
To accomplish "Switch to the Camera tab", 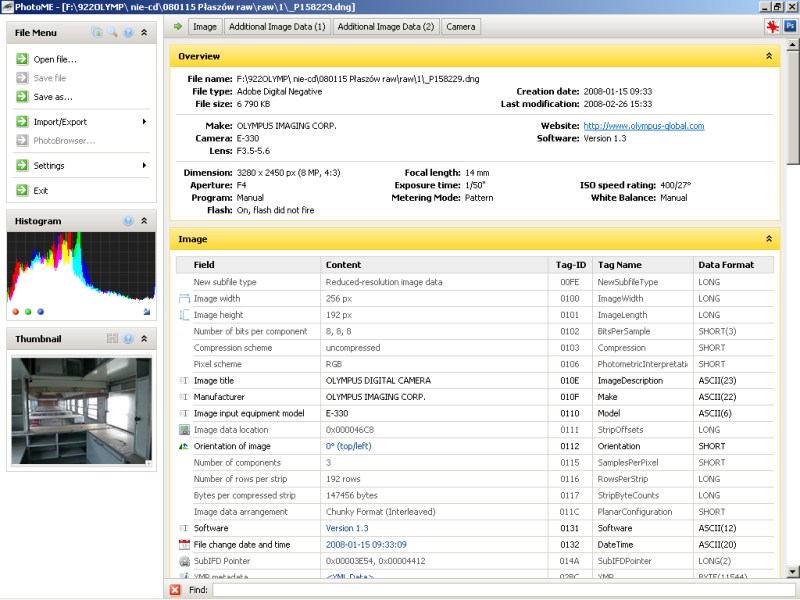I will [460, 26].
